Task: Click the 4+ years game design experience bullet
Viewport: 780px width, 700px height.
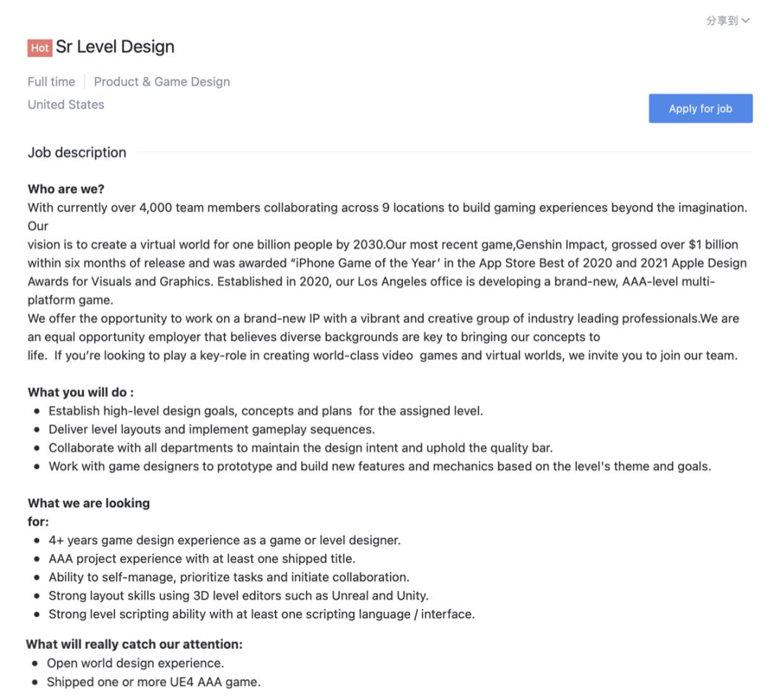Action: pyautogui.click(x=225, y=540)
